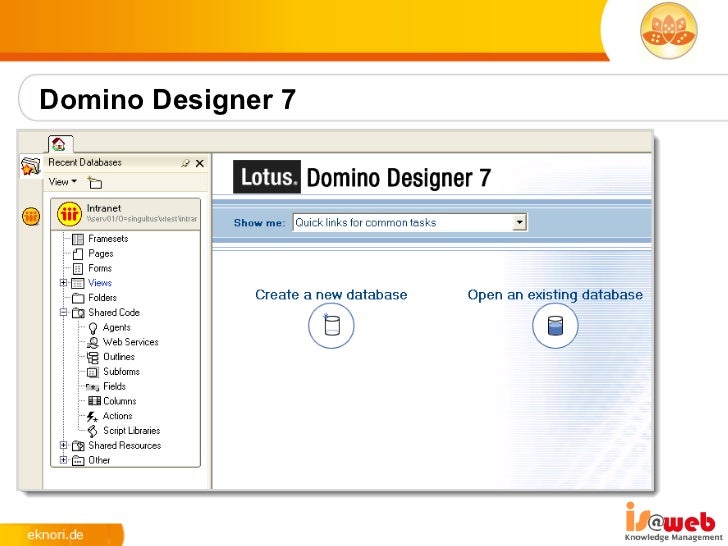Expand the Other node

(x=64, y=460)
